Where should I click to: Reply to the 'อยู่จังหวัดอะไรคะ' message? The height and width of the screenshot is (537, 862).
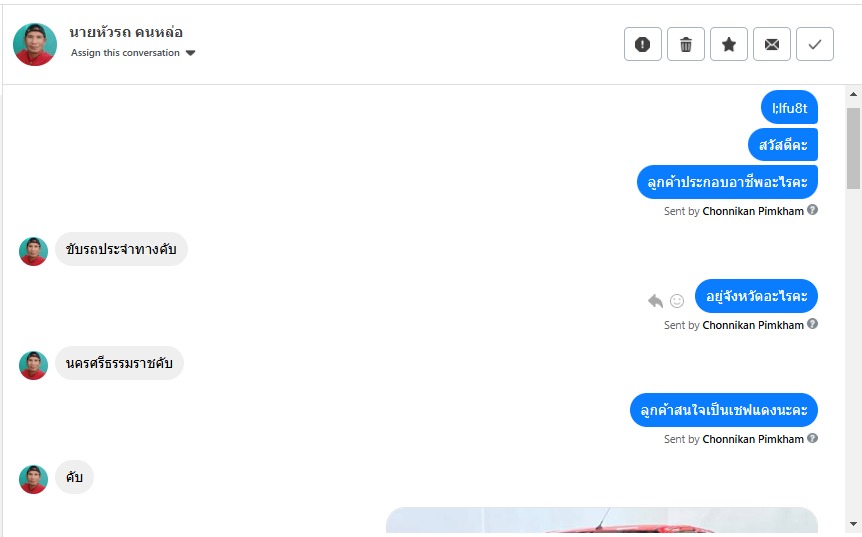[x=655, y=300]
